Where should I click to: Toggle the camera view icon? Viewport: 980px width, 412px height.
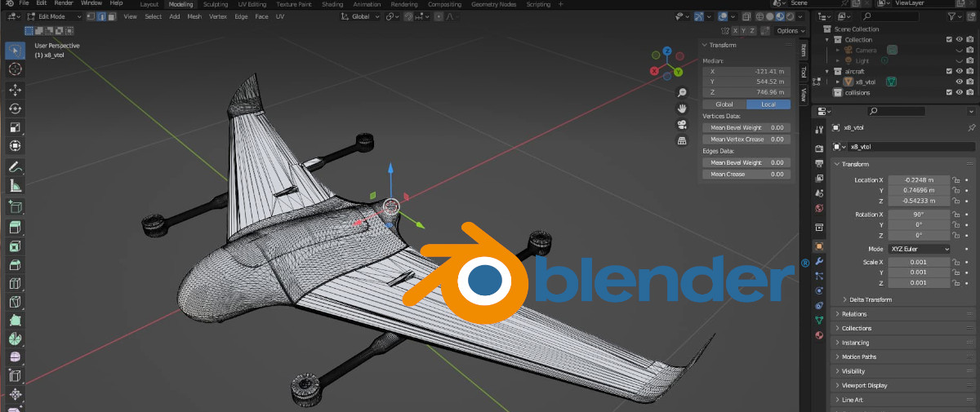pyautogui.click(x=682, y=125)
